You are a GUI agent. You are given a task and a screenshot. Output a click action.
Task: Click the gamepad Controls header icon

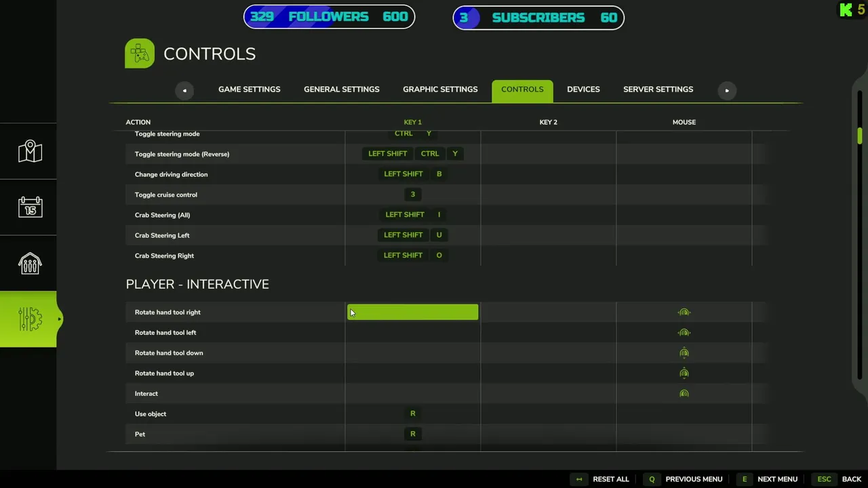(140, 54)
